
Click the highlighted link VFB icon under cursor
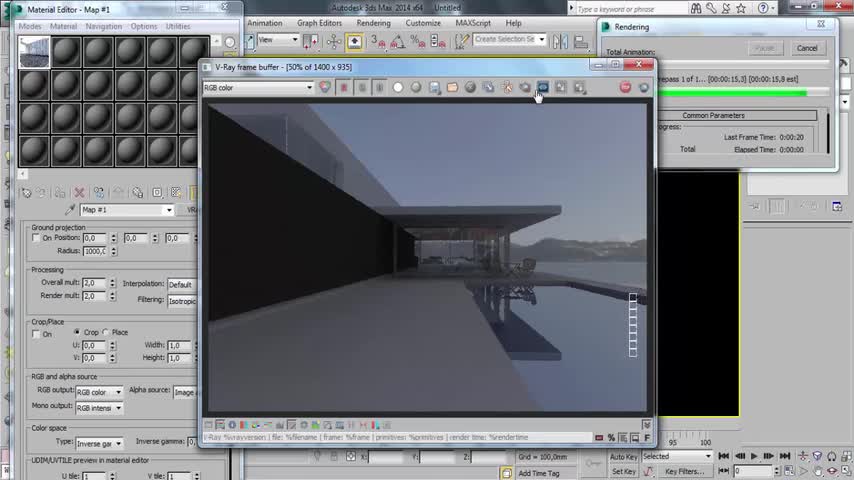point(543,87)
